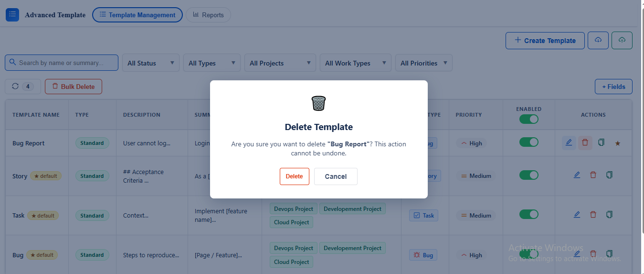Open the All Priorities dropdown
The width and height of the screenshot is (644, 274).
tap(424, 63)
